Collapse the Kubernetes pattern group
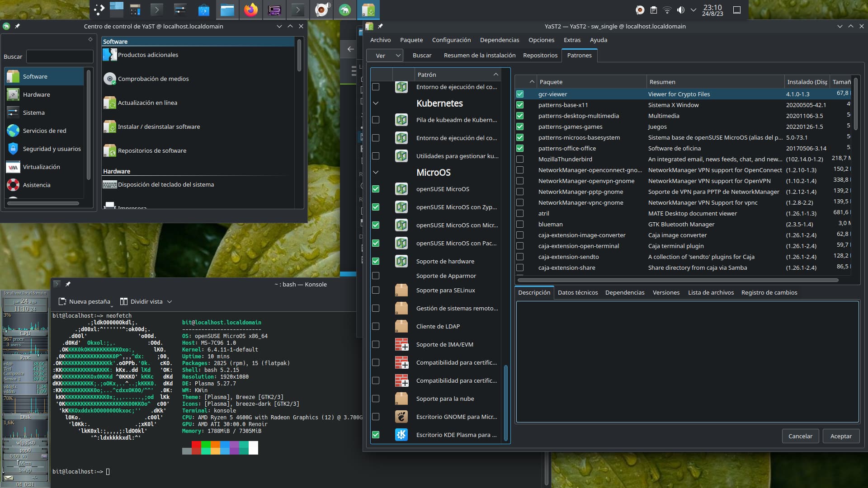This screenshot has height=488, width=868. pos(376,103)
